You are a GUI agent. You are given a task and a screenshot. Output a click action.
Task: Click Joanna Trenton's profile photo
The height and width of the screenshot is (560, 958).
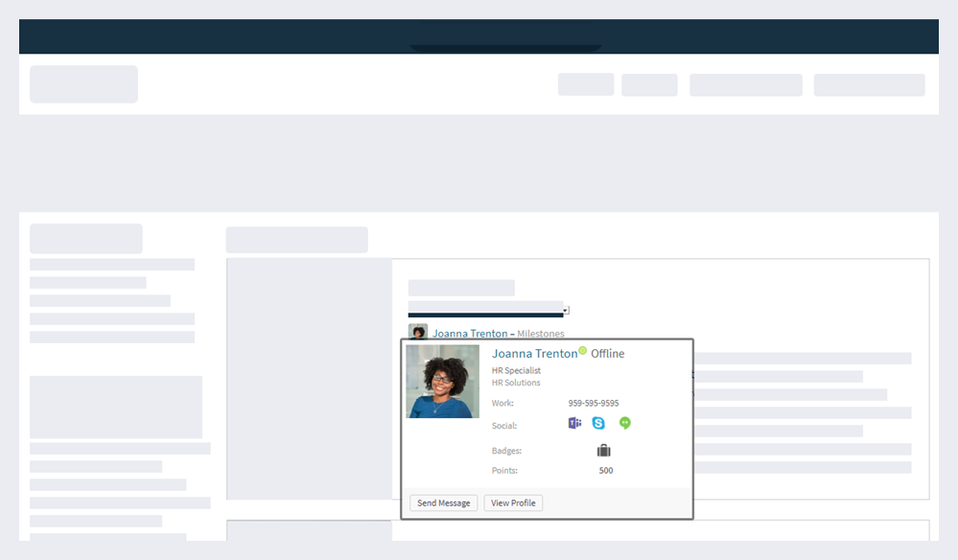coord(443,382)
